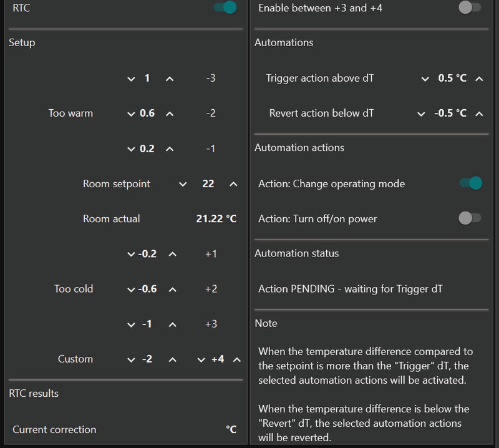This screenshot has height=448, width=499.
Task: Increase Revert action below dT value
Action: click(x=479, y=114)
